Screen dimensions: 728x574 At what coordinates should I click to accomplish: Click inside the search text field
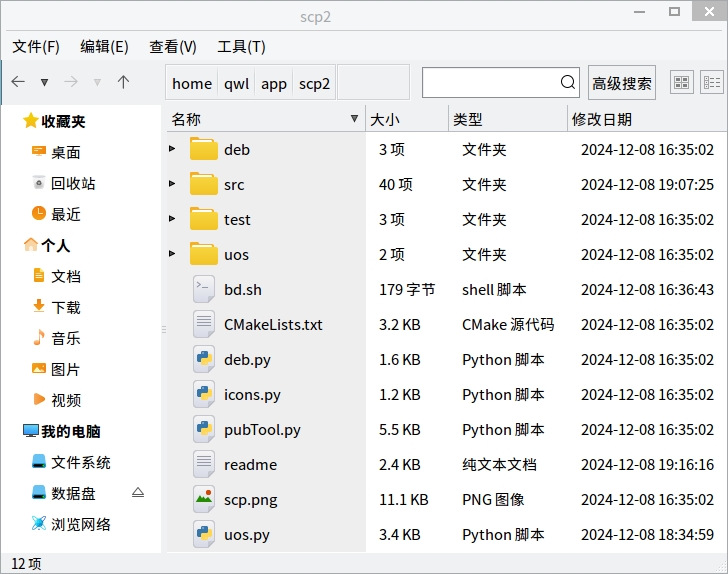click(x=488, y=83)
